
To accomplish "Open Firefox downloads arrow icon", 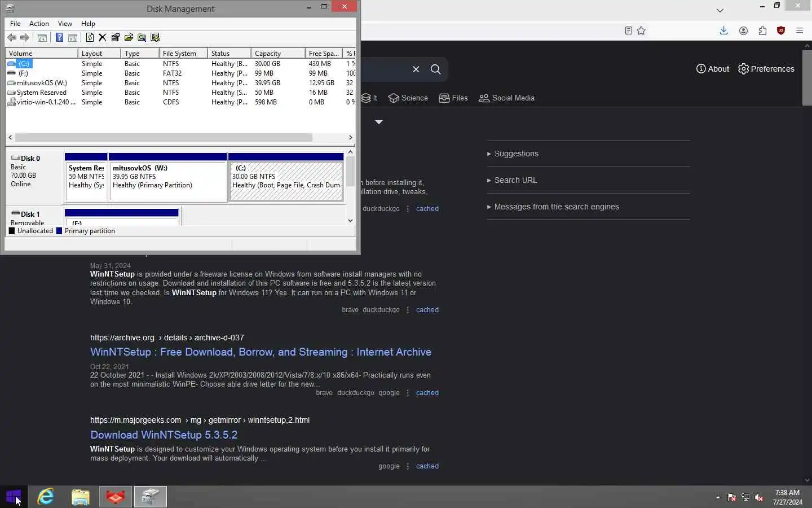I will coord(723,30).
